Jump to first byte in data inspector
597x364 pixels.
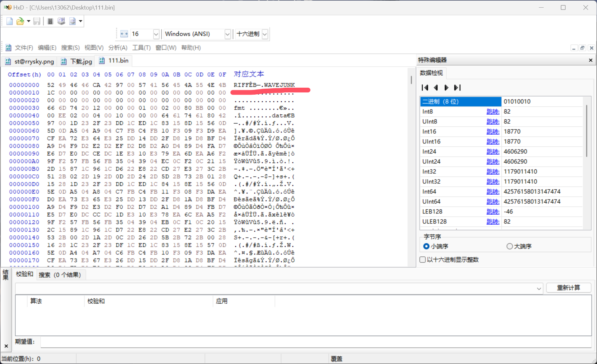(x=425, y=88)
